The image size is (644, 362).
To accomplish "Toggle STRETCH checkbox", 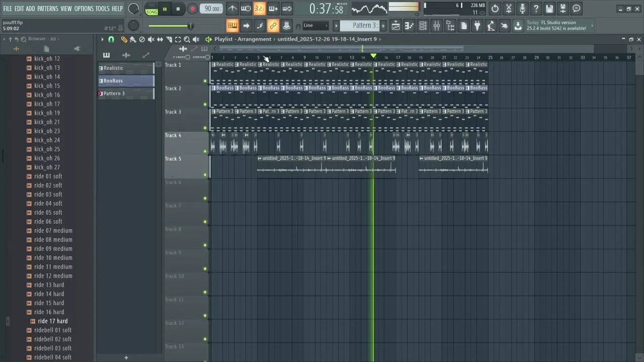I will point(207,57).
